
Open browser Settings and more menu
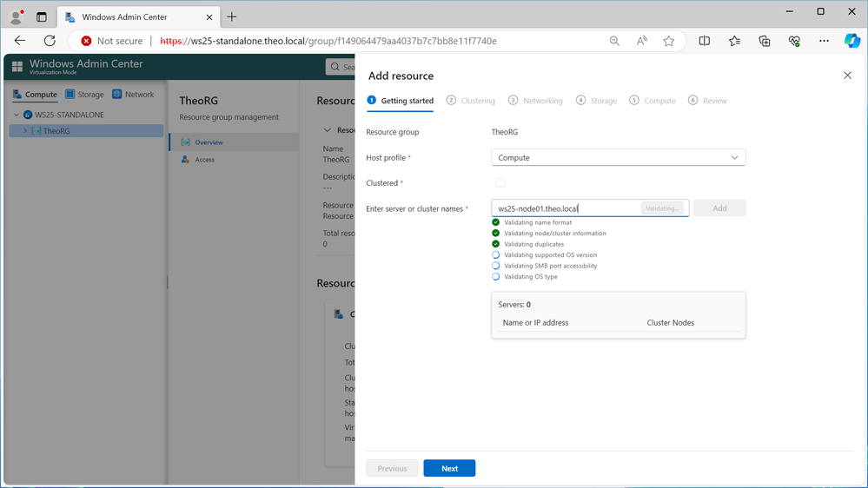(825, 41)
